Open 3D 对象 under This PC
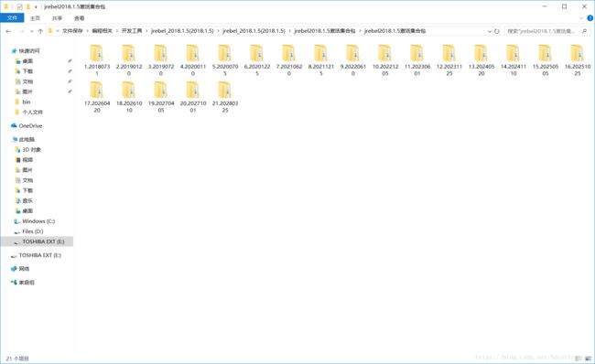This screenshot has width=595, height=364. 31,150
